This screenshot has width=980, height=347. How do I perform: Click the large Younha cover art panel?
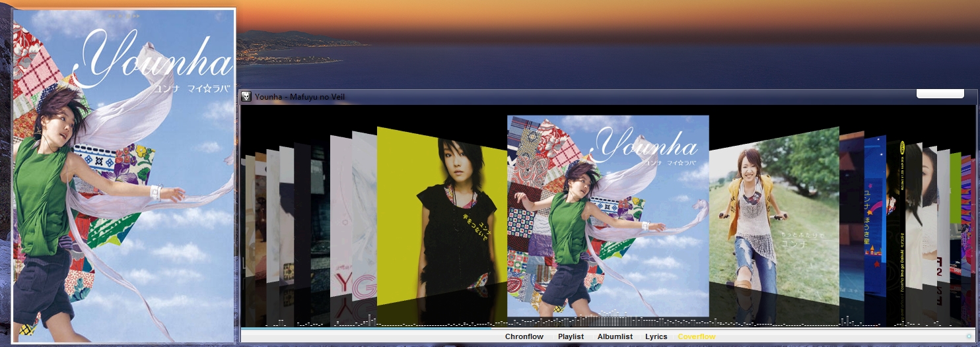click(123, 175)
